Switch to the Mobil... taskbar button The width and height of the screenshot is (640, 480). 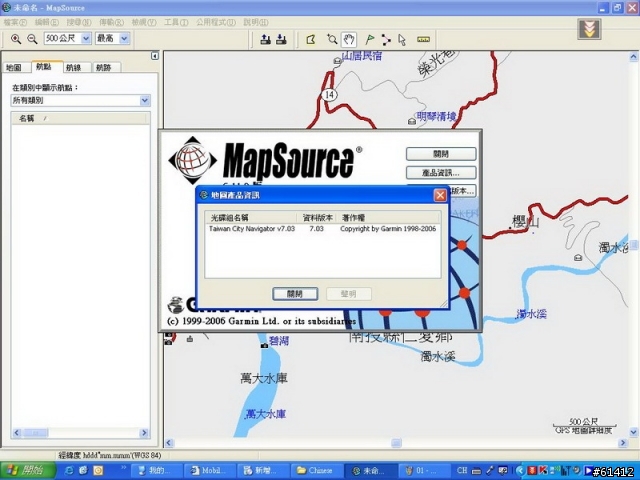point(211,471)
